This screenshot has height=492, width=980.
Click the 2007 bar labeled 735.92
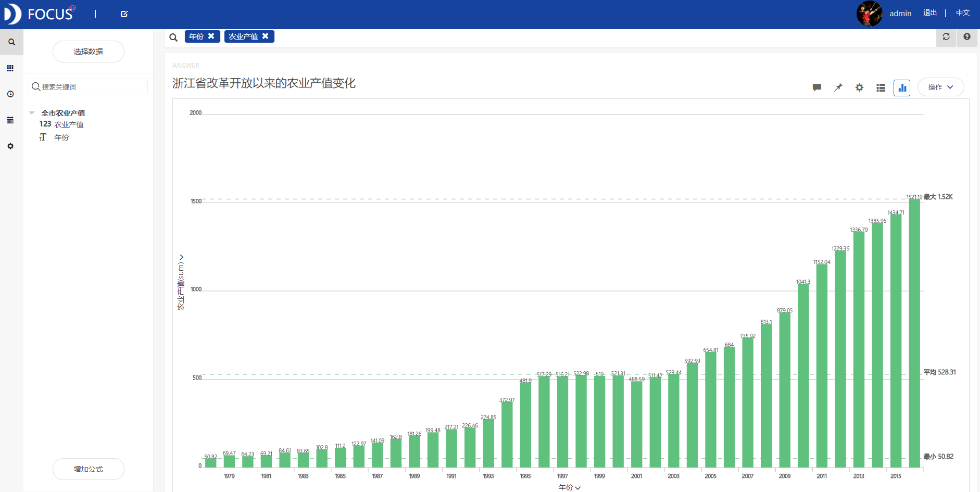[748, 402]
